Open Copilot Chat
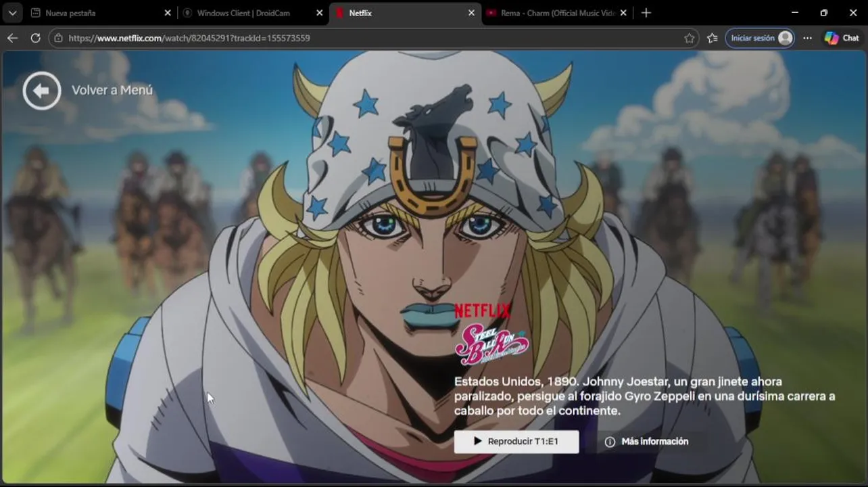Viewport: 868px width, 487px height. [x=842, y=39]
